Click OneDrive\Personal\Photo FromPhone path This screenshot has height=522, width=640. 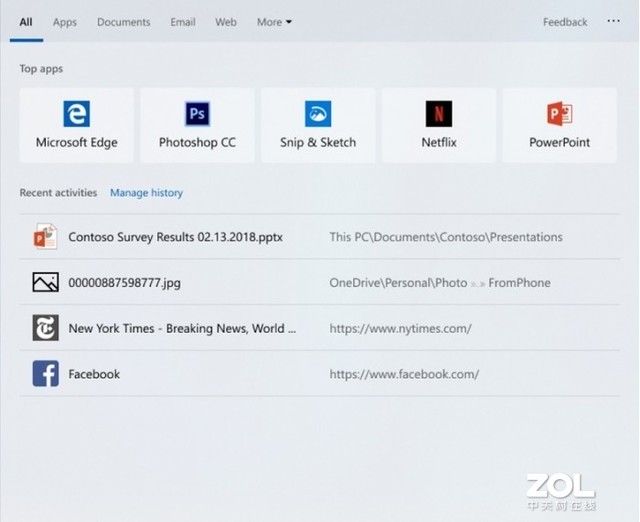point(440,282)
